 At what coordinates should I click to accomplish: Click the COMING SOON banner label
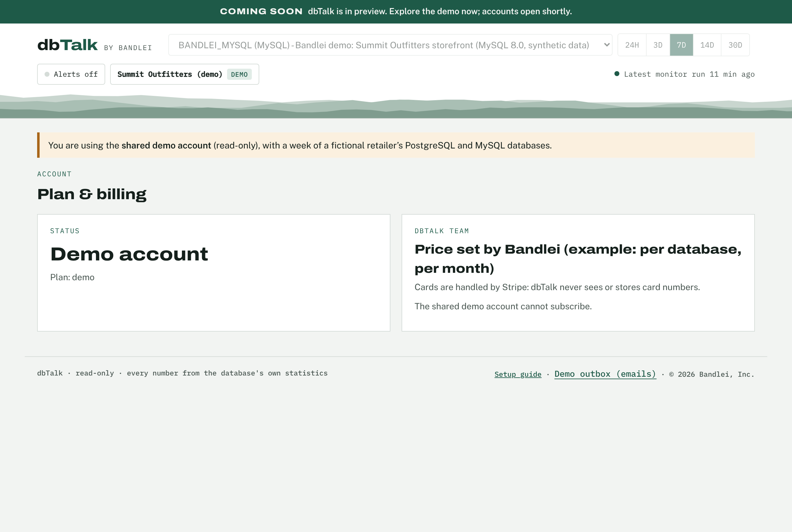pyautogui.click(x=261, y=11)
